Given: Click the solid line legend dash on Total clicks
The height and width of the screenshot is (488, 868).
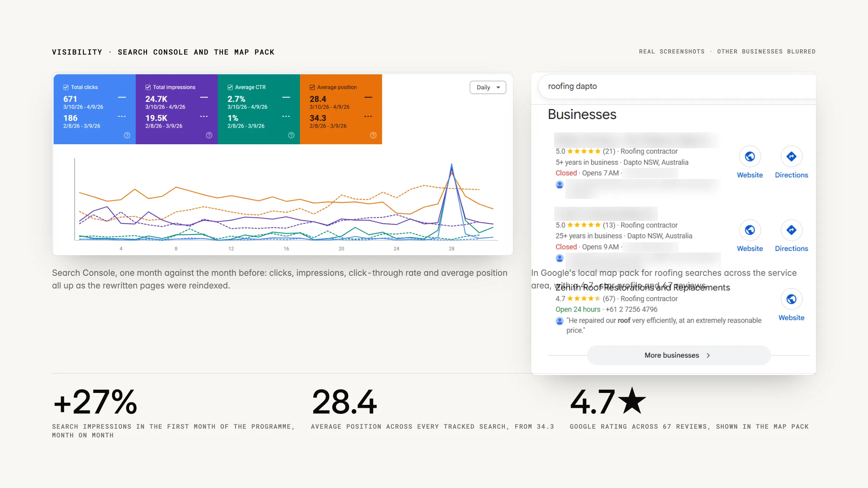Looking at the screenshot, I should (x=122, y=98).
